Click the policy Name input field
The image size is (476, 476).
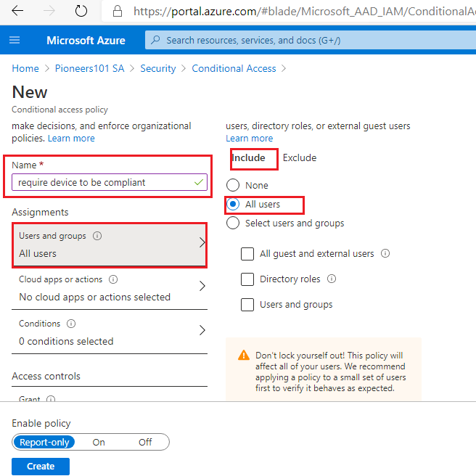110,182
